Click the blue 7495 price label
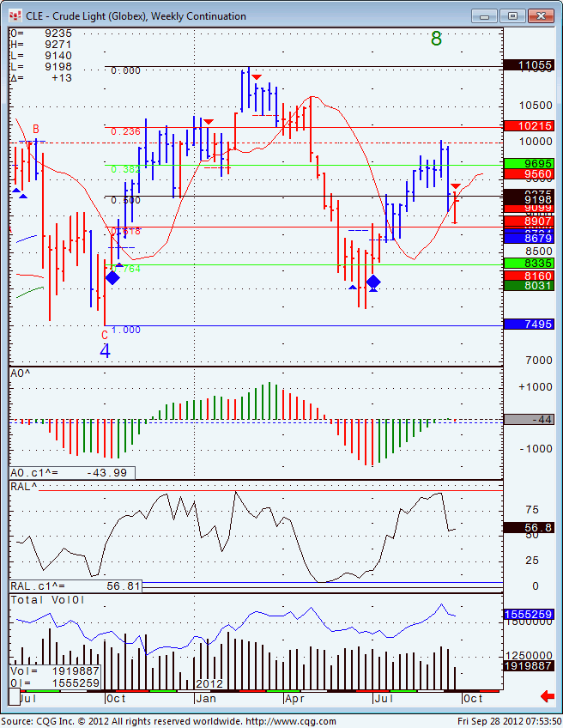Screen dimensions: 563x728 tap(528, 325)
